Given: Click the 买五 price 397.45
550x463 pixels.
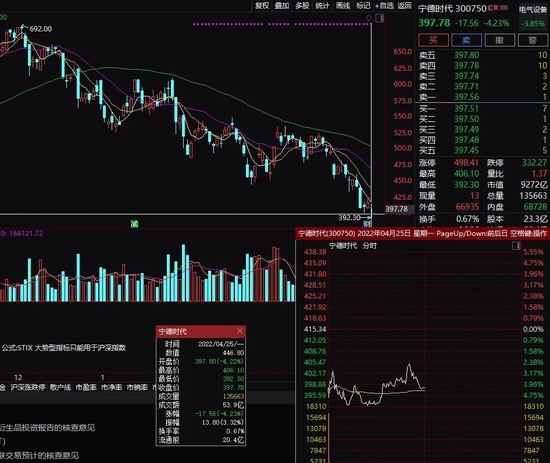Looking at the screenshot, I should pyautogui.click(x=467, y=150).
